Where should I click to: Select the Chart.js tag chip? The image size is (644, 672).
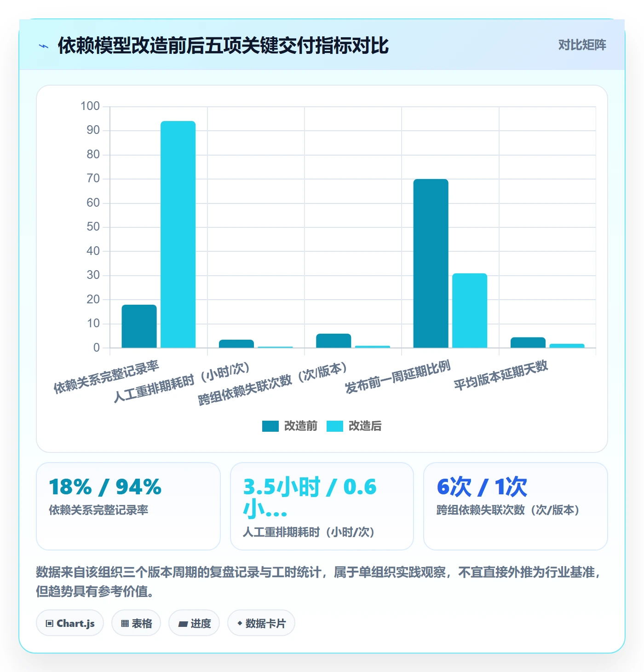pyautogui.click(x=70, y=623)
